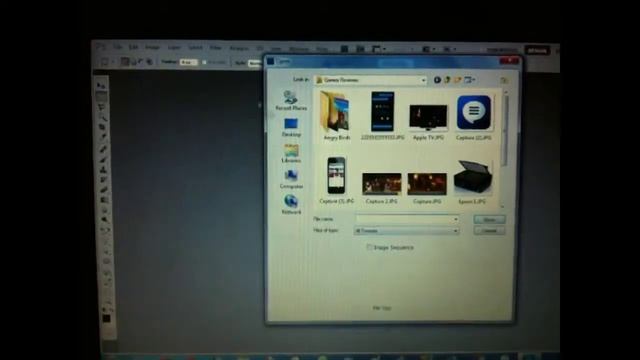Open Libraries in the places bar
This screenshot has width=640, height=360.
click(291, 153)
